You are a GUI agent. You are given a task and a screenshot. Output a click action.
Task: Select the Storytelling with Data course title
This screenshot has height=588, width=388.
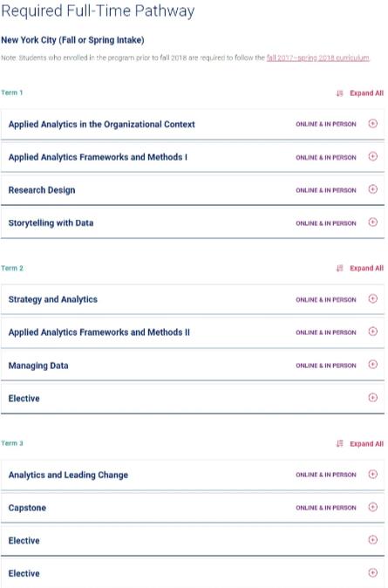[51, 222]
